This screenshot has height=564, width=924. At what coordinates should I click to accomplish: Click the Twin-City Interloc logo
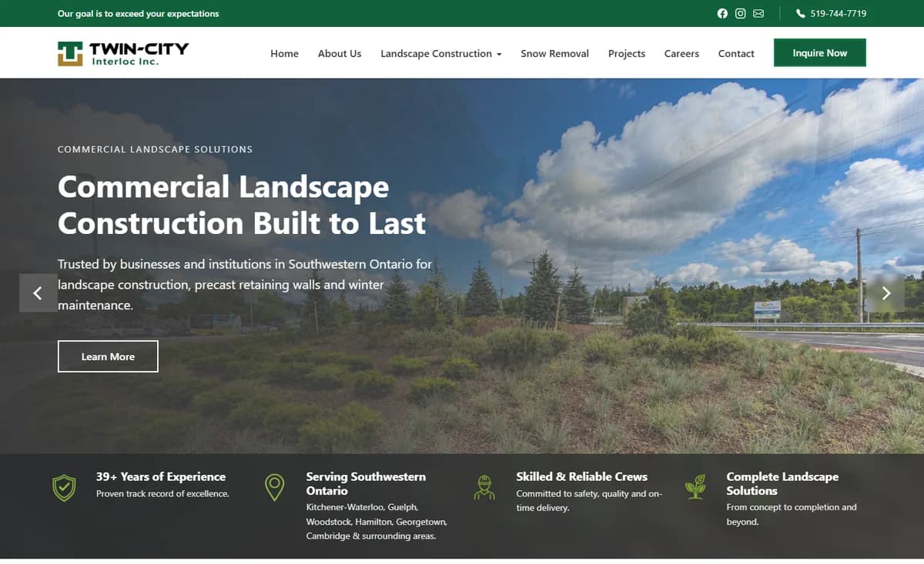coord(123,53)
